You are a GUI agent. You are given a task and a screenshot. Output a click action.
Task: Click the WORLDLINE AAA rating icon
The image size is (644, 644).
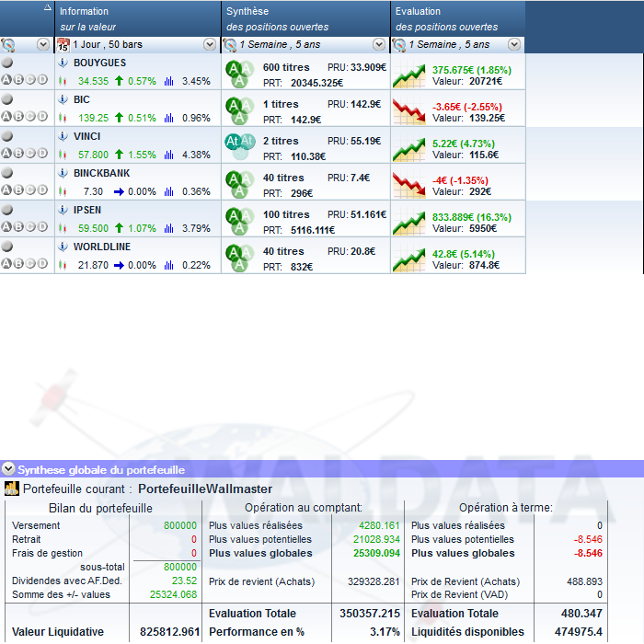coord(239,258)
